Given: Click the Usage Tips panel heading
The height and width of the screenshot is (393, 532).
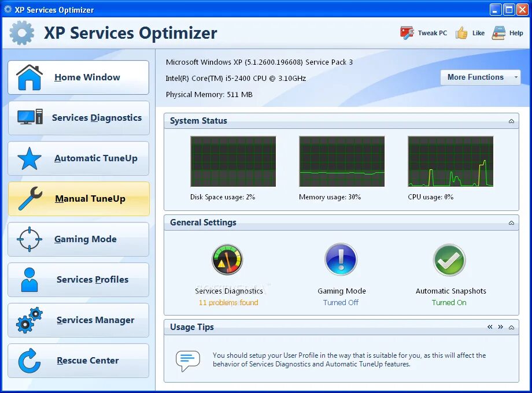Looking at the screenshot, I should pos(192,327).
